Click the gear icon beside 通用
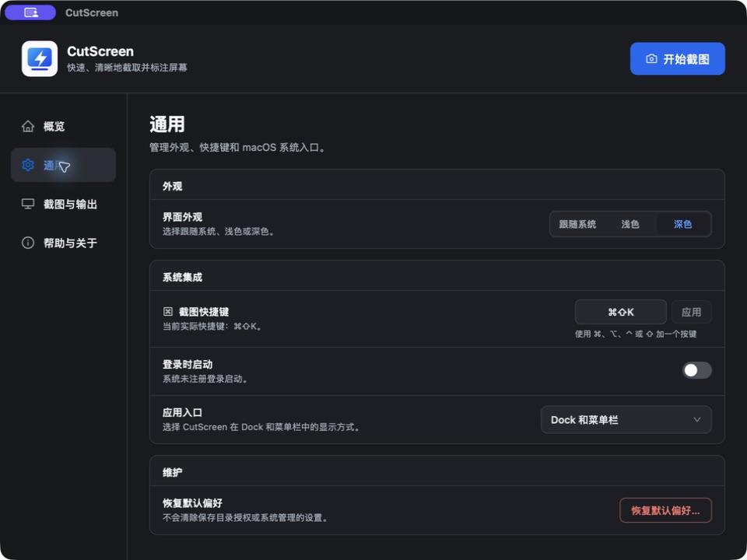747x560 pixels. pyautogui.click(x=28, y=165)
